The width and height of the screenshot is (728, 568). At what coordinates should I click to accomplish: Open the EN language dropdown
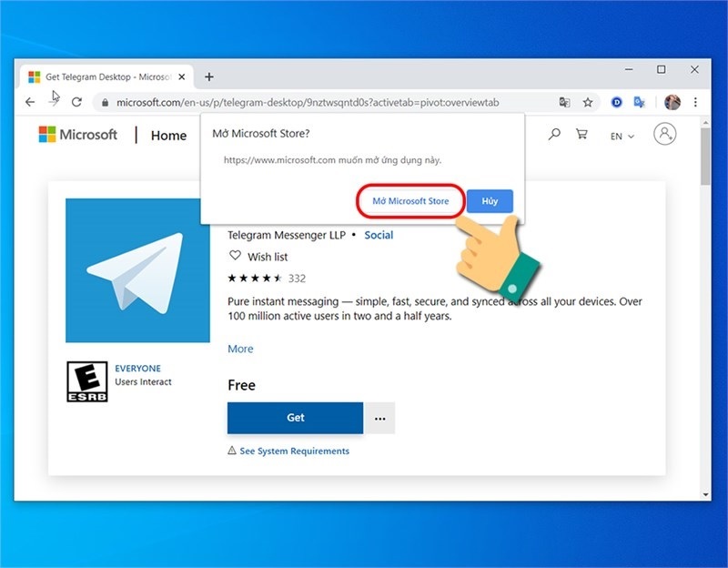click(620, 135)
